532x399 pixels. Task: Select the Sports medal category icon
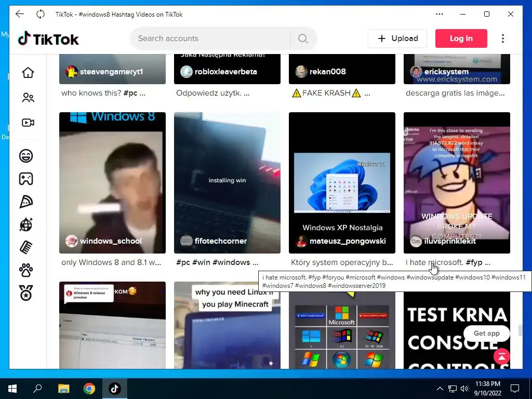26,293
